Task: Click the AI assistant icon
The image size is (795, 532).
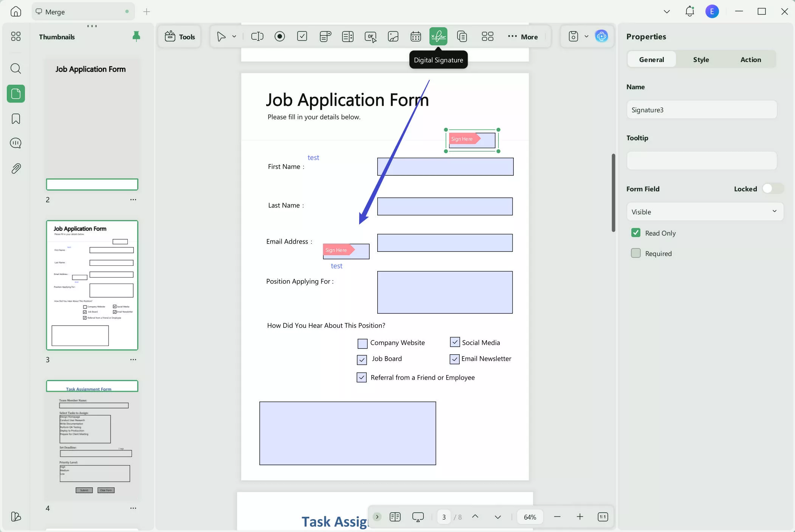Action: (x=601, y=36)
